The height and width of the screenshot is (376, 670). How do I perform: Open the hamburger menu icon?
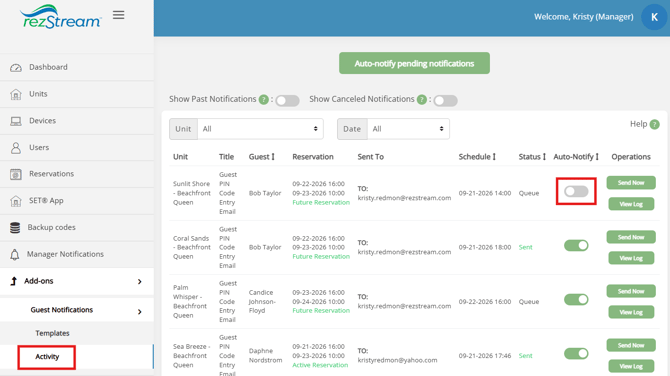118,15
